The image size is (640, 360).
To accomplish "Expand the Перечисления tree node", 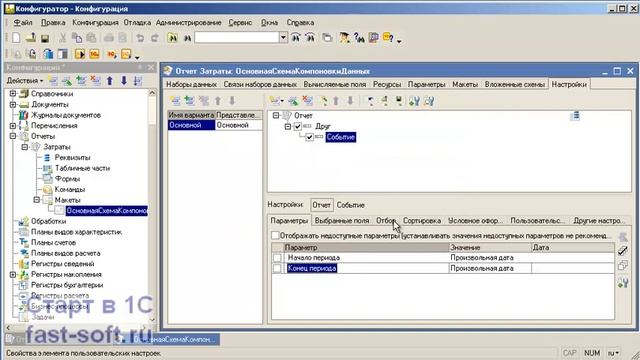I will click(x=13, y=126).
